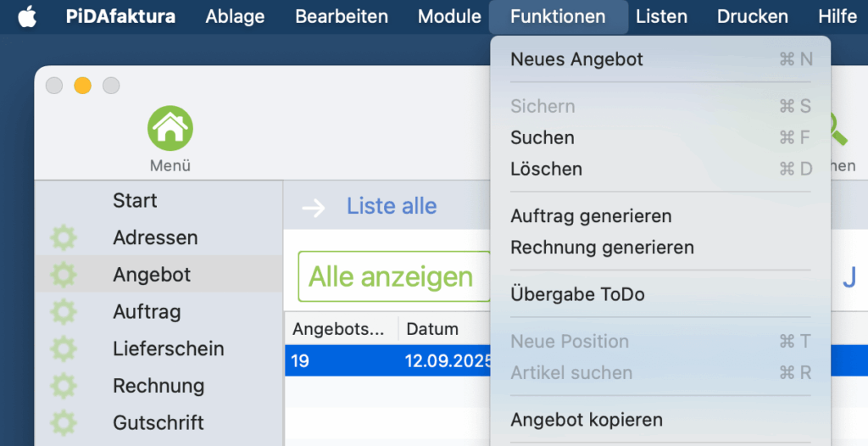
Task: Select Angebot kopieren menu entry
Action: 587,420
